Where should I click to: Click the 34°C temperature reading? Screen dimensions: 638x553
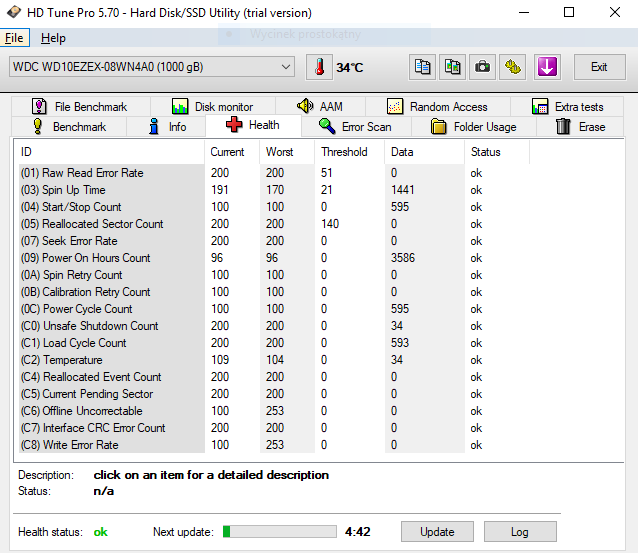[x=350, y=67]
